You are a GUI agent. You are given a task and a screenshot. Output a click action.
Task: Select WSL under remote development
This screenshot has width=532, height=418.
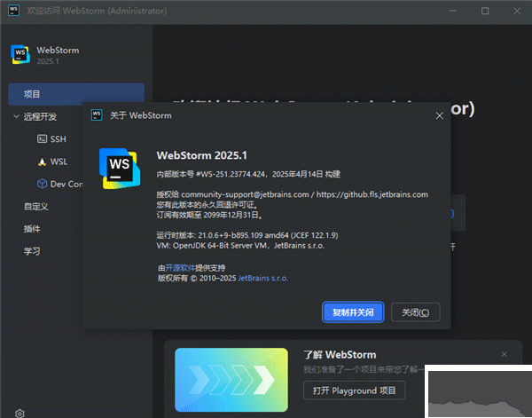click(x=59, y=162)
